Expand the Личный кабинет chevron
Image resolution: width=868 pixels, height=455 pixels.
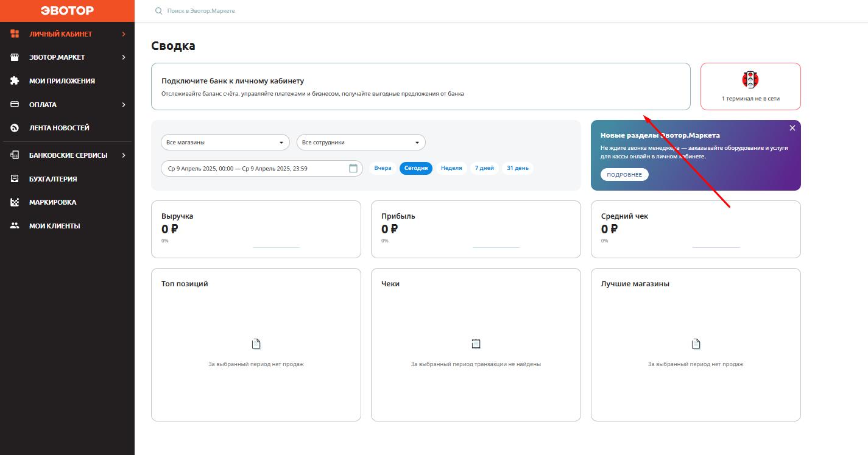(124, 34)
